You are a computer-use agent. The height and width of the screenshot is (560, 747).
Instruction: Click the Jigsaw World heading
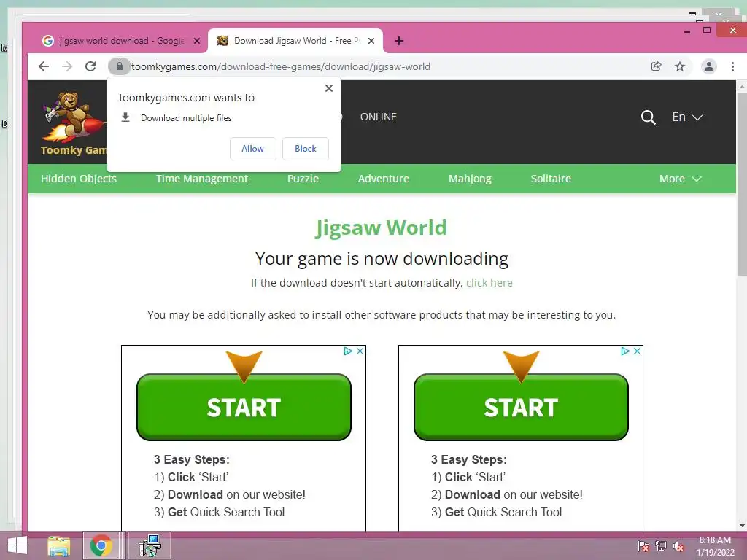(381, 227)
